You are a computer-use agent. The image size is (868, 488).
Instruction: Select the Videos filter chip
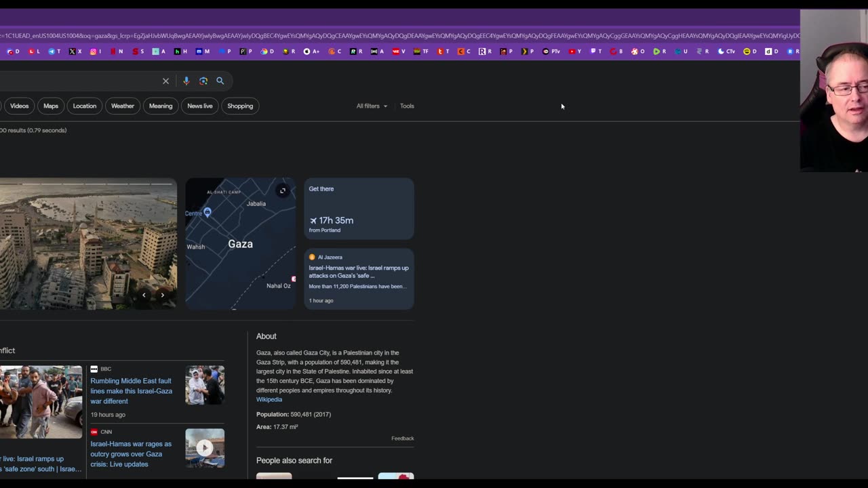[x=19, y=106]
